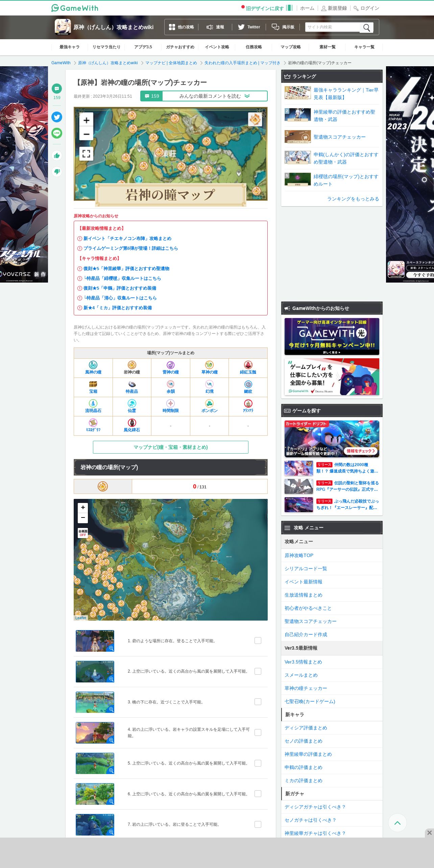Image resolution: width=434 pixels, height=868 pixels.
Task: Zoom in on the Leaflet map
Action: [x=83, y=508]
